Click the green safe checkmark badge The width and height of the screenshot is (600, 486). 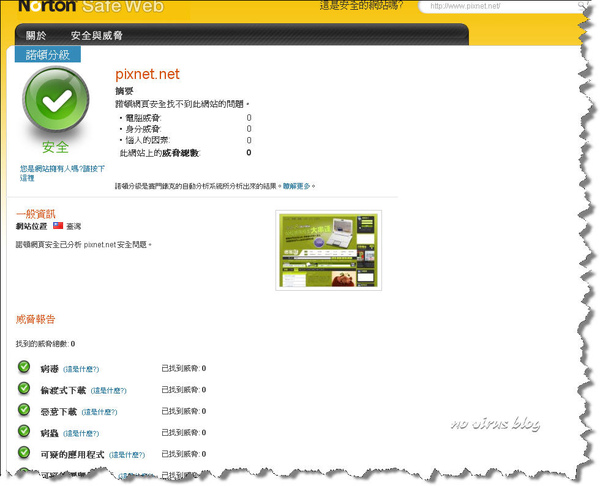point(56,99)
